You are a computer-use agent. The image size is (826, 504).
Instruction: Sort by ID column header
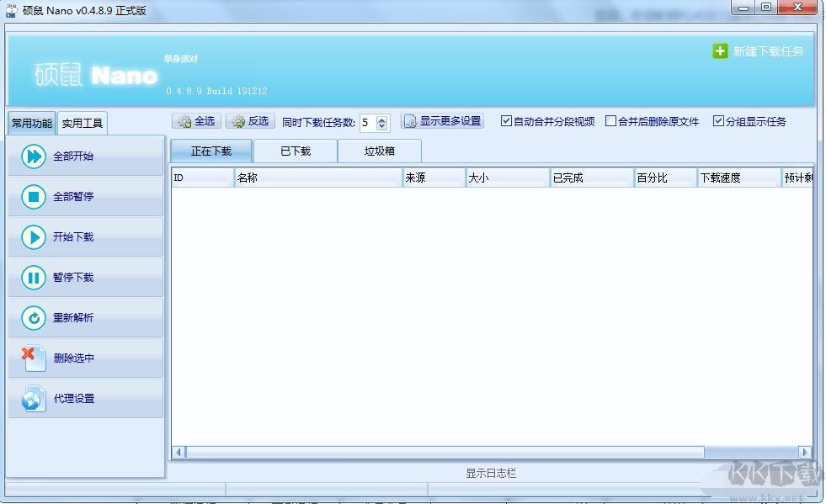(x=203, y=178)
